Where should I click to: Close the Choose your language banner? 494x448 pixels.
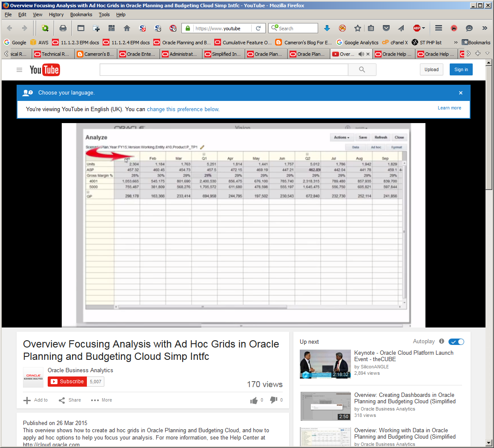coord(461,93)
